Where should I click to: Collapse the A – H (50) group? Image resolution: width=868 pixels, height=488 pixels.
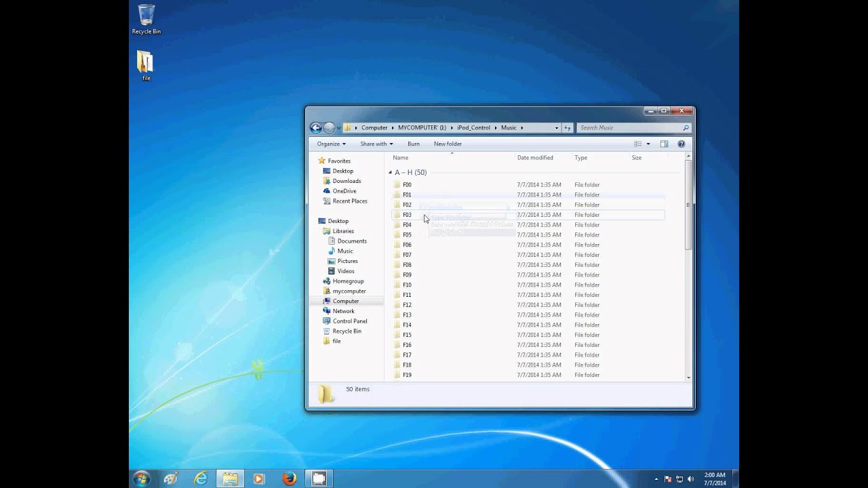pyautogui.click(x=390, y=172)
